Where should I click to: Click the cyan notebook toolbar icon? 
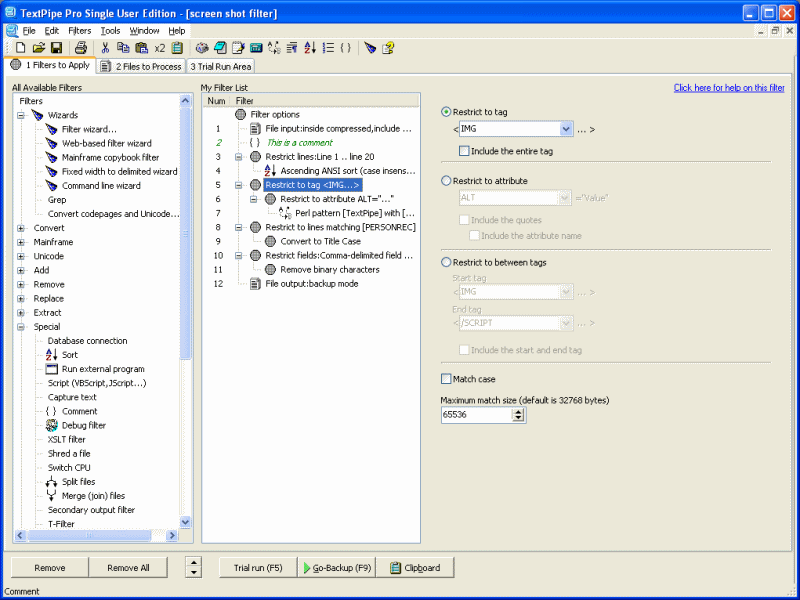220,48
